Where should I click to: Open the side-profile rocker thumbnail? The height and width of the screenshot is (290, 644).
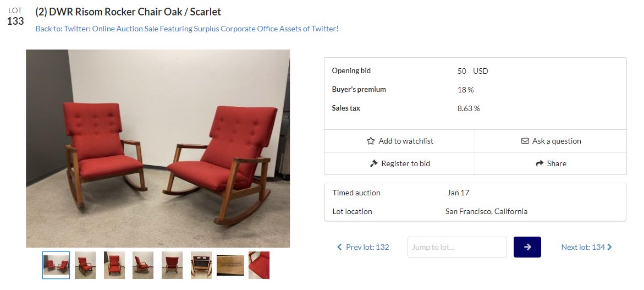coord(143,265)
